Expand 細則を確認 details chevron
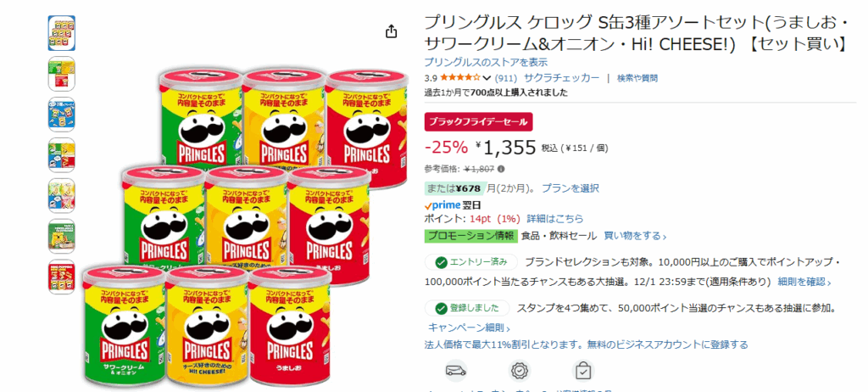This screenshot has height=392, width=868. tap(804, 283)
